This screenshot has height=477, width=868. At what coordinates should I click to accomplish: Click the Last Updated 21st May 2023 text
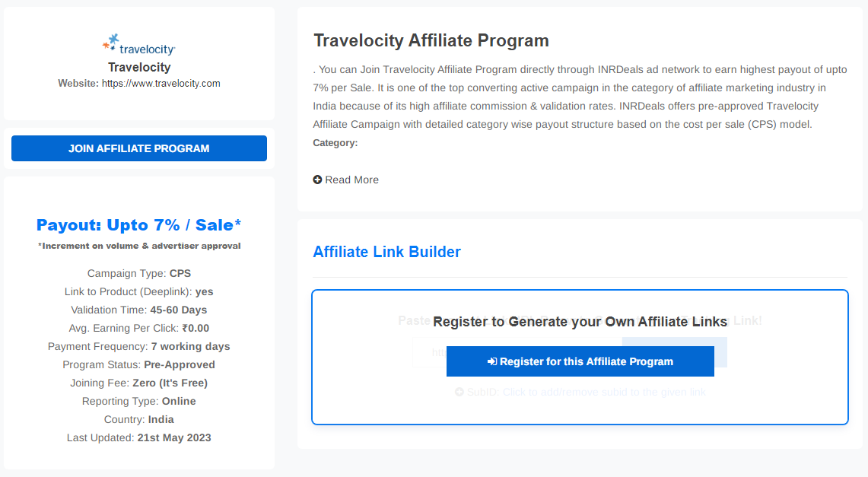(139, 437)
